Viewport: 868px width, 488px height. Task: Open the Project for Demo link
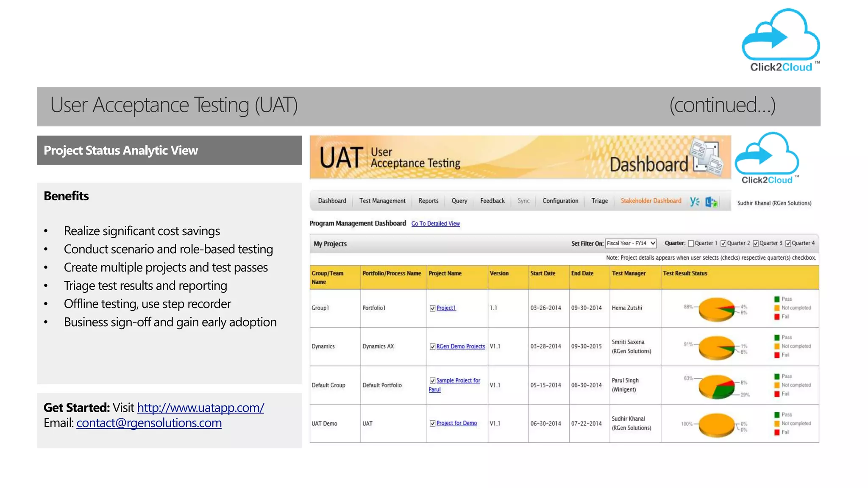point(456,423)
